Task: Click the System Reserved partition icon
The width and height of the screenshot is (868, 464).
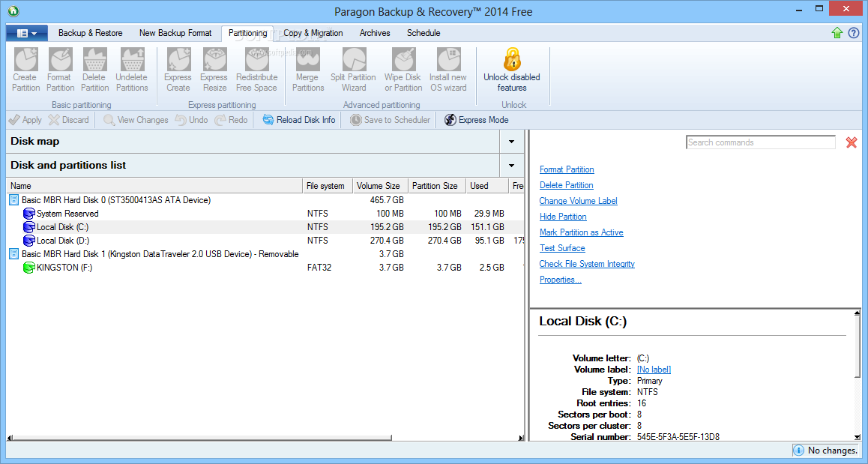Action: (28, 214)
